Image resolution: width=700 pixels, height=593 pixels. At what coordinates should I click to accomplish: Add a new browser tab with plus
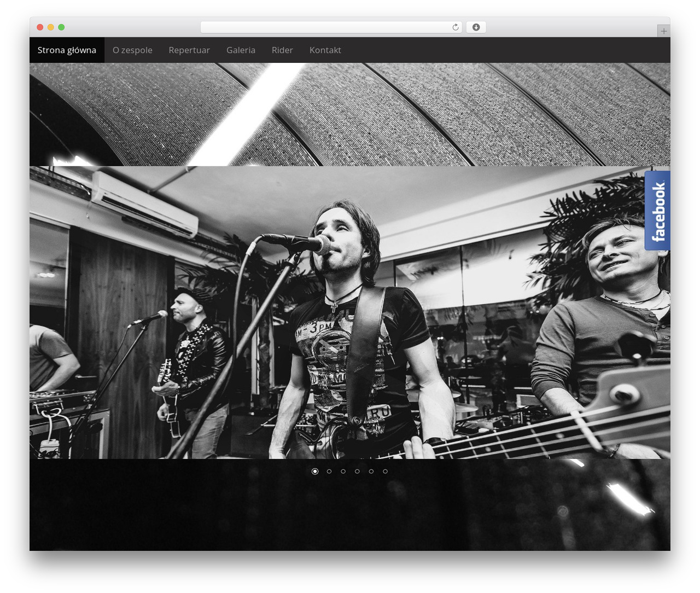(663, 31)
